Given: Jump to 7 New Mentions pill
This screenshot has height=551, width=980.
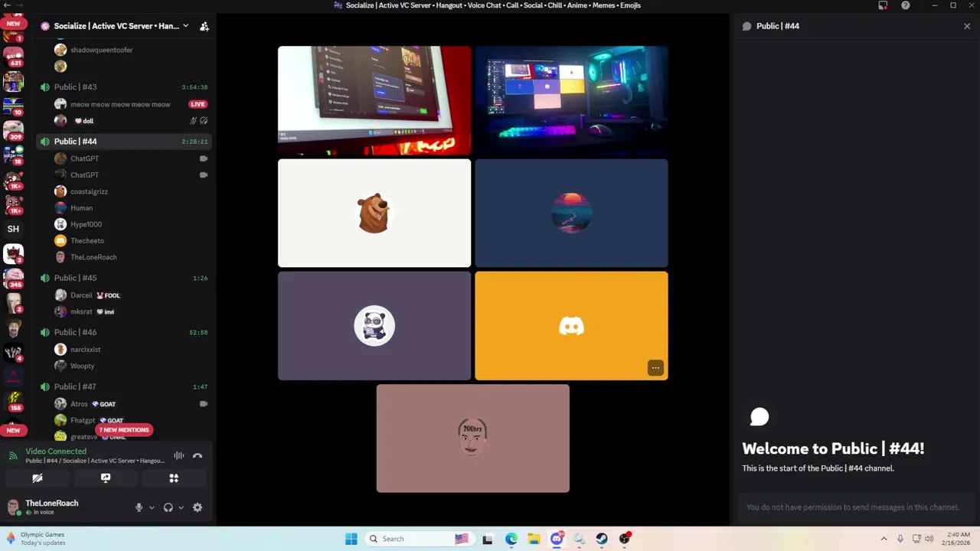Looking at the screenshot, I should 124,430.
